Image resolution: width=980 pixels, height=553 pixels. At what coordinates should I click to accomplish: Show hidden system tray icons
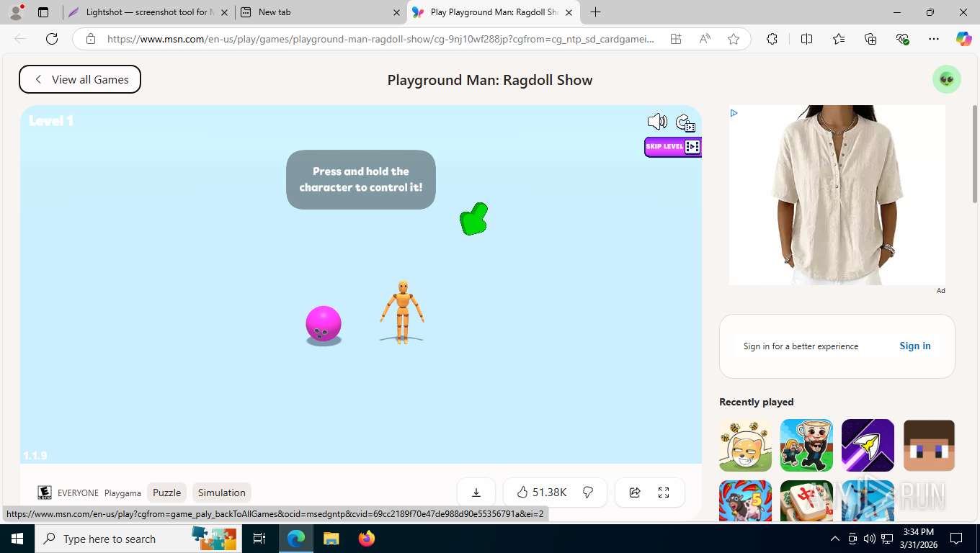835,539
